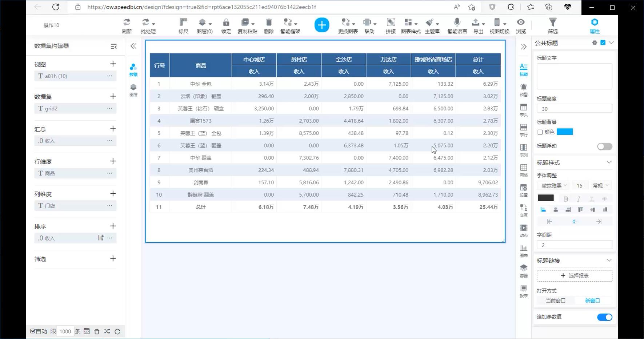Switch to the 图层 panel tab
The image size is (644, 339).
click(133, 89)
